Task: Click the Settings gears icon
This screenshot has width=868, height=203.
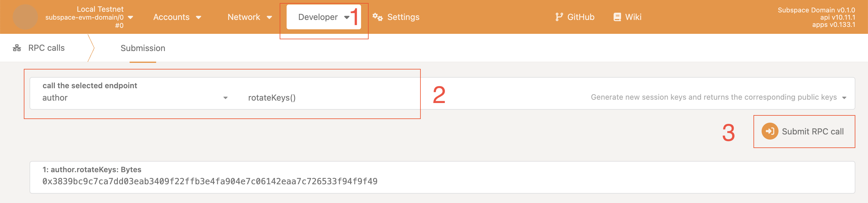Action: tap(377, 17)
